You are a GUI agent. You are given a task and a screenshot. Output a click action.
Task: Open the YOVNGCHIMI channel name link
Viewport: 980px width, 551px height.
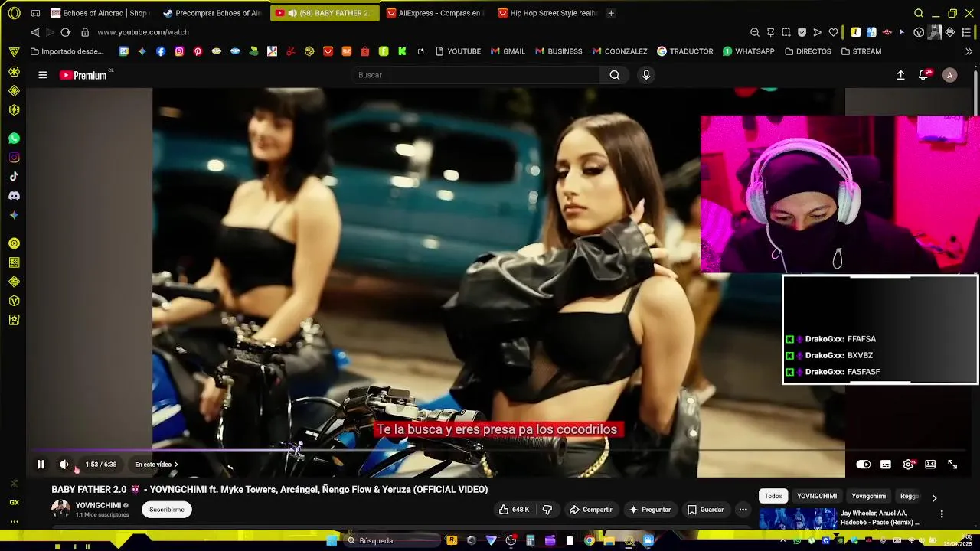[x=98, y=506]
